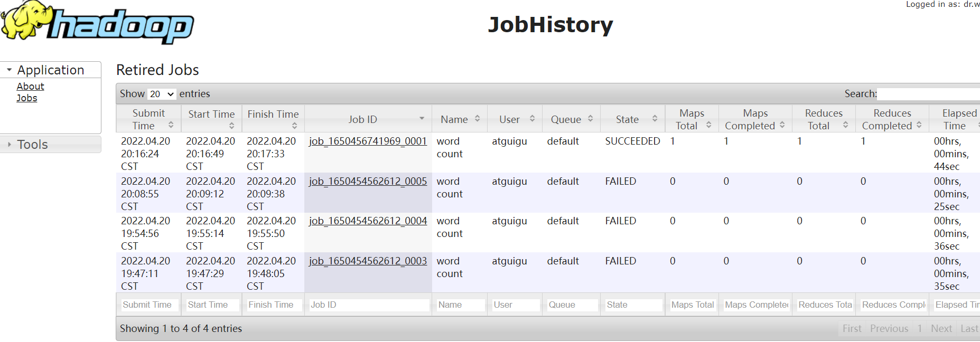Focus the Start Time filter field
The width and height of the screenshot is (980, 342).
[x=212, y=305]
